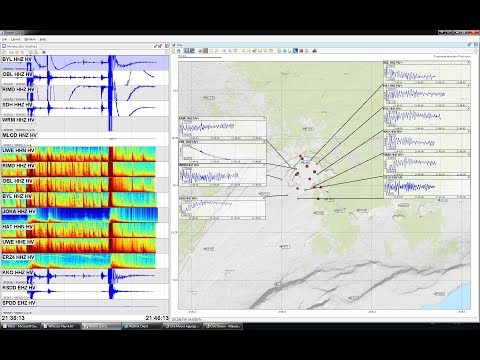The width and height of the screenshot is (480, 360).
Task: Open the Help menu
Action: point(42,39)
